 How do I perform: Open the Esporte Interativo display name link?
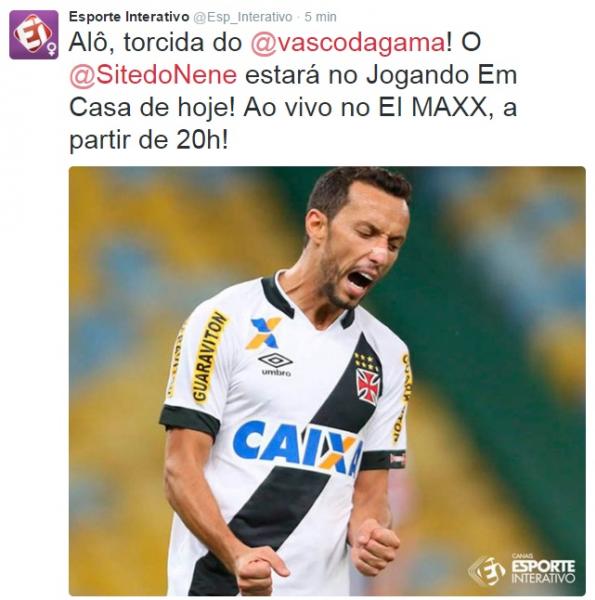(x=129, y=17)
